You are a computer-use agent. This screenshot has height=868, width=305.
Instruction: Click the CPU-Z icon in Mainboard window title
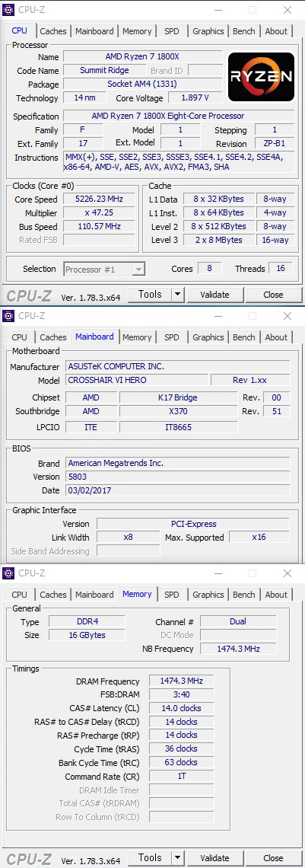click(8, 315)
